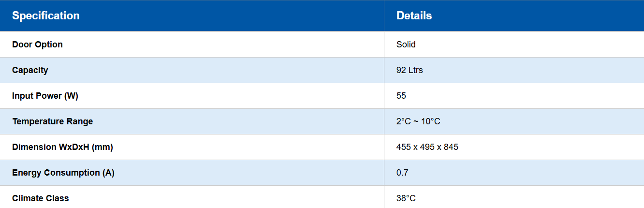
Task: Select the Climate Class row label
Action: [x=41, y=198]
